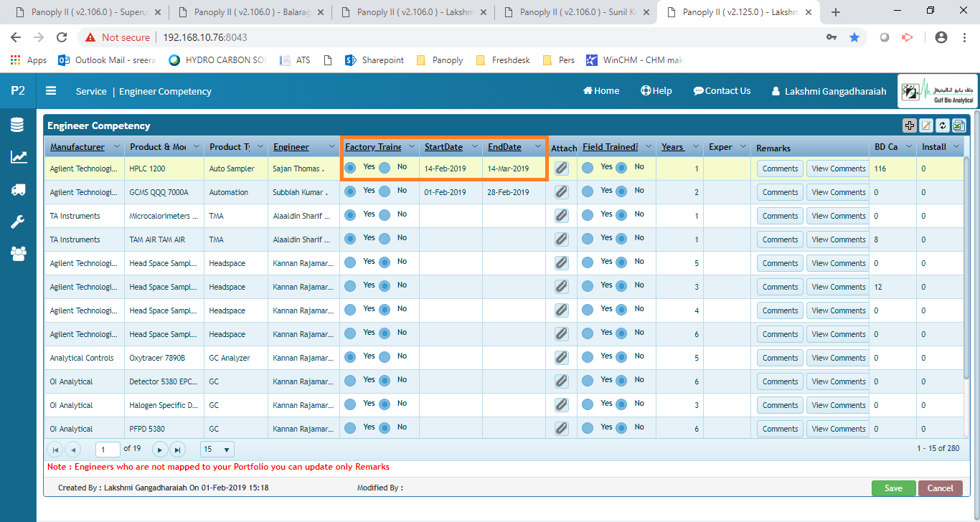Set Field Trained Yes for PFPD 5380 row
This screenshot has height=522, width=980.
(x=588, y=428)
